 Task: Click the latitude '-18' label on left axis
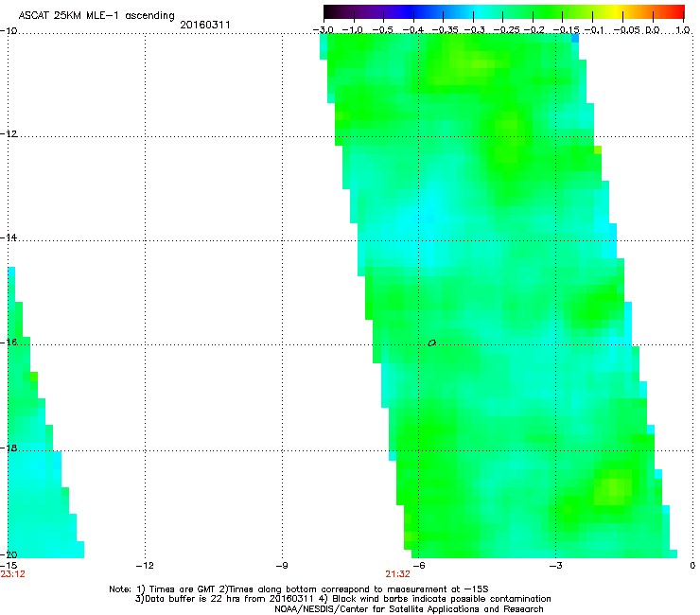(x=9, y=448)
